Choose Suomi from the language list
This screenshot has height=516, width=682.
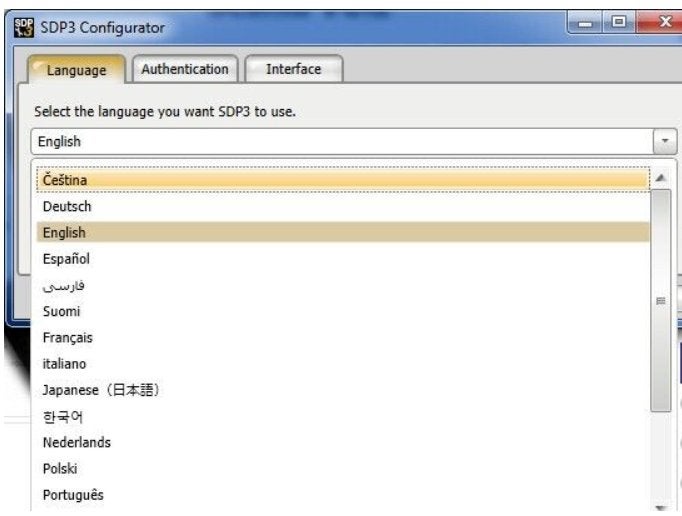[x=343, y=312]
